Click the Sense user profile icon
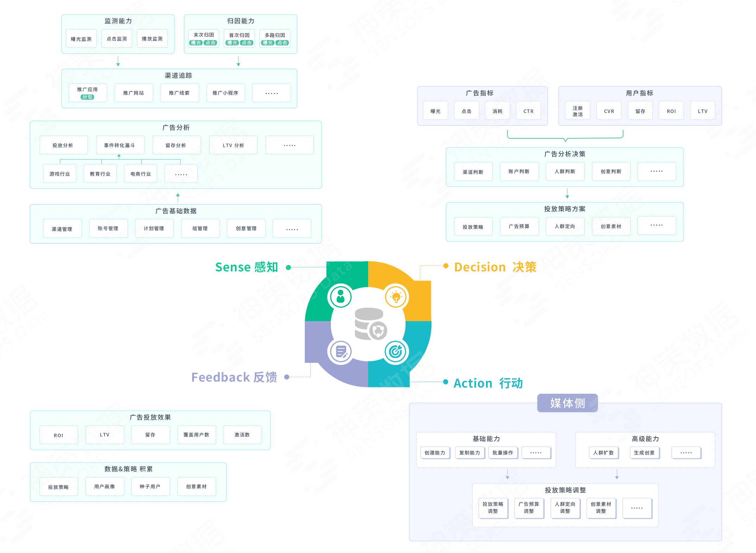Image resolution: width=756 pixels, height=553 pixels. [340, 296]
